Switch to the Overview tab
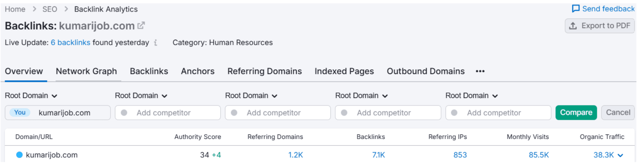The height and width of the screenshot is (167, 644). point(24,71)
